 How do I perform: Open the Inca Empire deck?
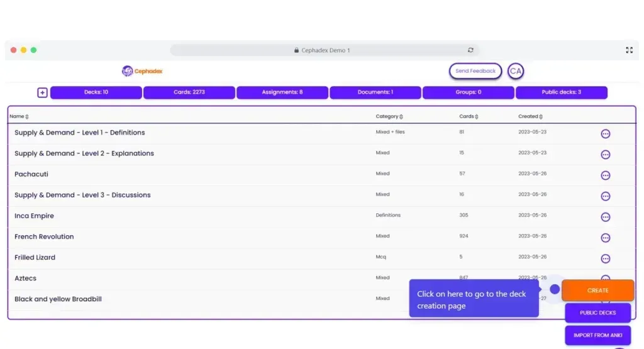[34, 216]
